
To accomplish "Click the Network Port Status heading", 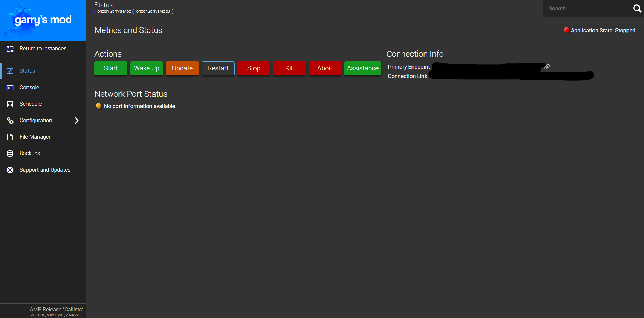I will 131,94.
